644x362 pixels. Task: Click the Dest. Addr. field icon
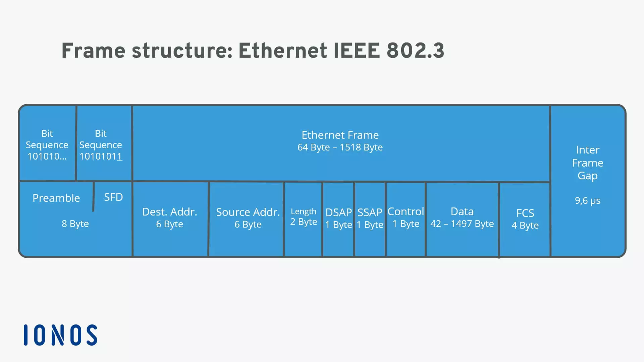(x=170, y=218)
